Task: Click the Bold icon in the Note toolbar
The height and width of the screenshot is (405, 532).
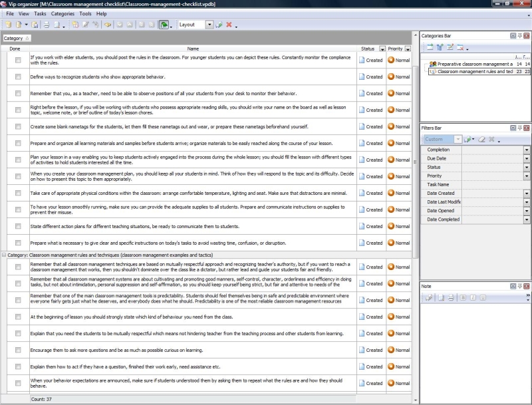Action: tap(463, 297)
